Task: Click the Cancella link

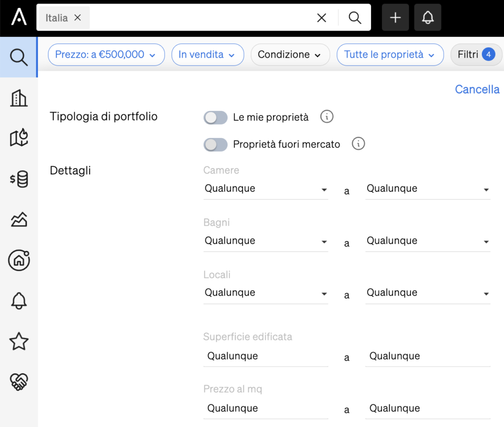Action: coord(477,89)
